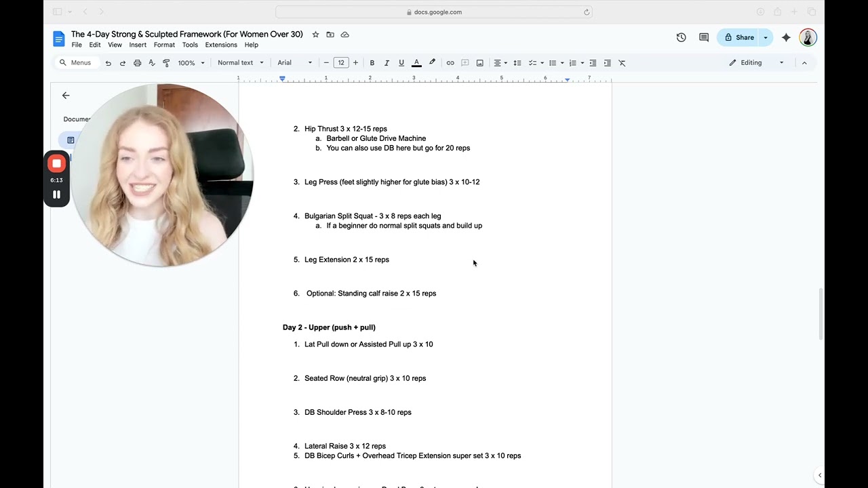Click the Menus search box

pyautogui.click(x=76, y=63)
